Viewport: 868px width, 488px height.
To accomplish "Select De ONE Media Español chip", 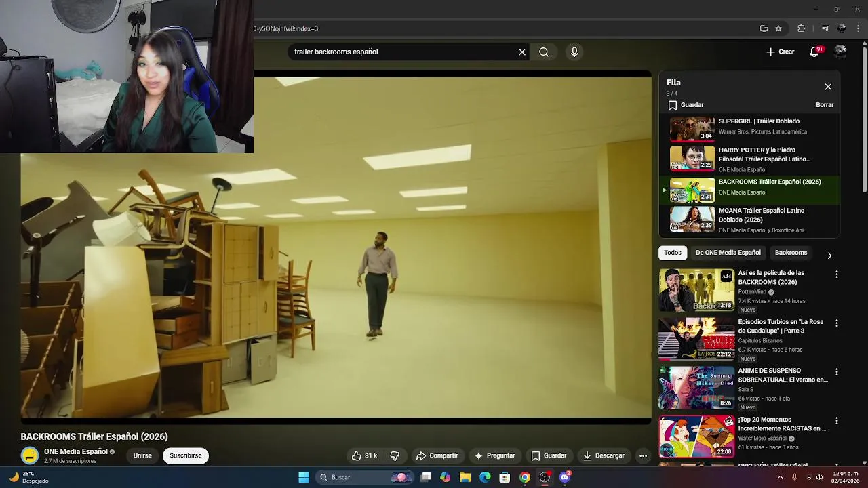I will click(728, 253).
